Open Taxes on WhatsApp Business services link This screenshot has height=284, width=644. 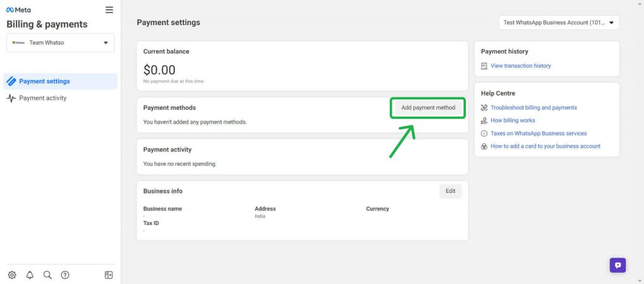point(538,133)
